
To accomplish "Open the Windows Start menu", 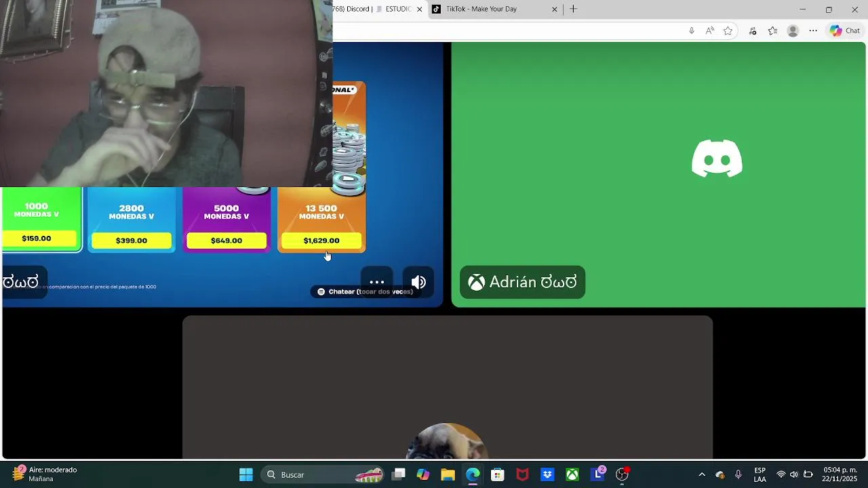I will [x=246, y=474].
